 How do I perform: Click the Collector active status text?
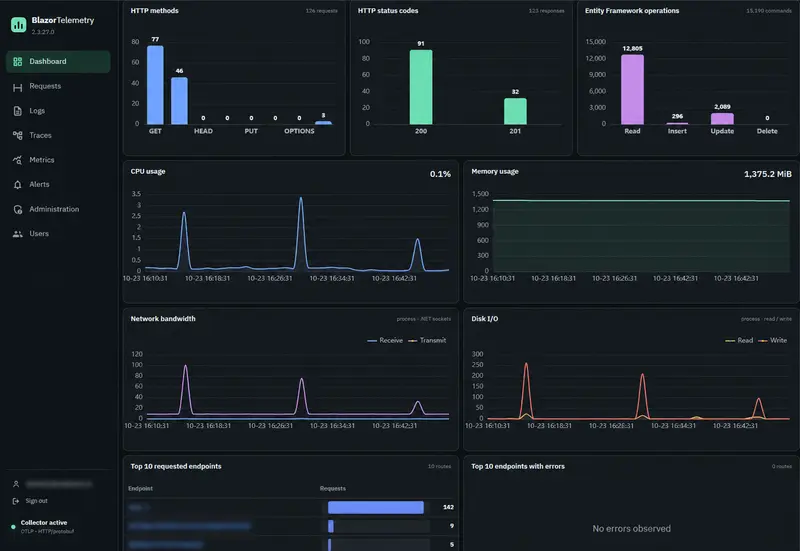click(x=44, y=522)
